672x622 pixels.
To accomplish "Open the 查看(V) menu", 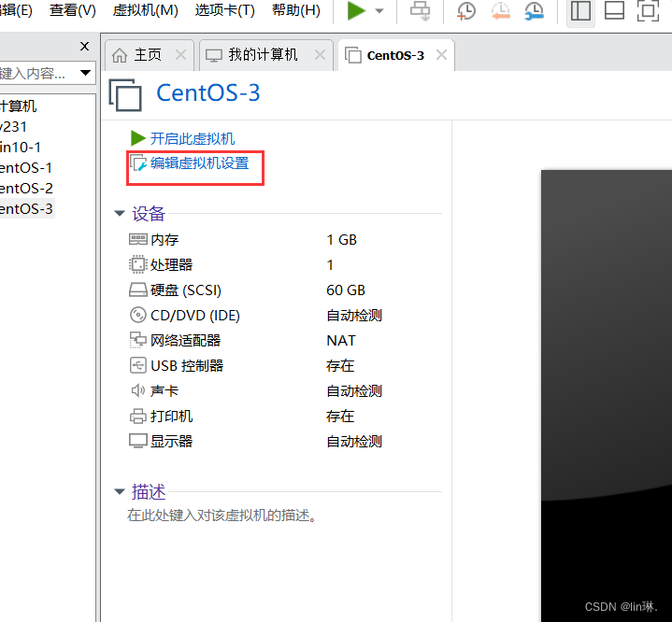I will click(72, 10).
